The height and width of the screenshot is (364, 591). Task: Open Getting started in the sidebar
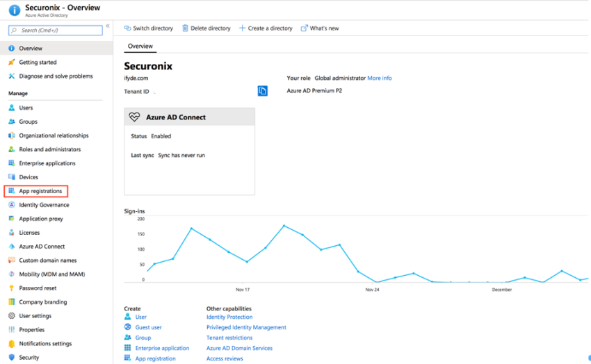coord(38,63)
